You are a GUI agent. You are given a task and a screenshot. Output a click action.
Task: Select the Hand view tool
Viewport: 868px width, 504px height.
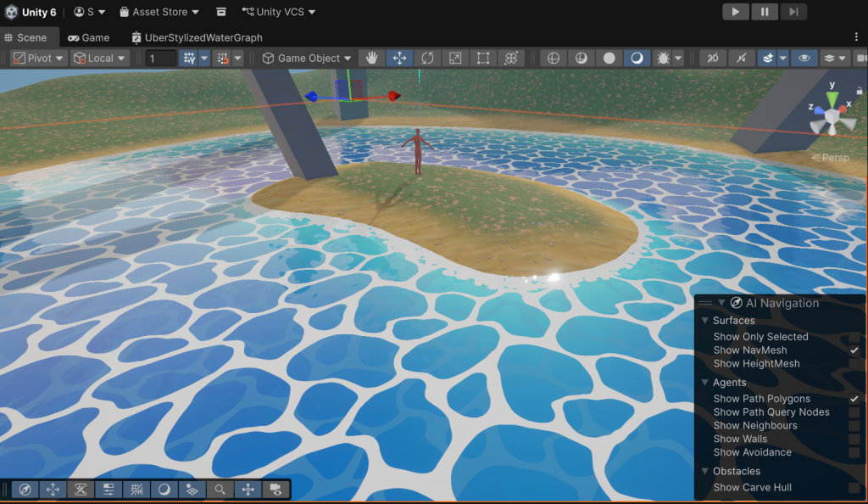370,59
